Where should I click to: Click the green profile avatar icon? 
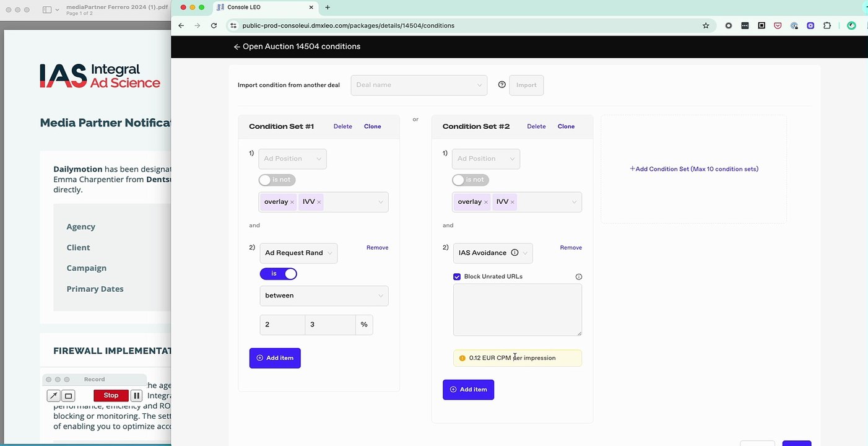pyautogui.click(x=852, y=25)
